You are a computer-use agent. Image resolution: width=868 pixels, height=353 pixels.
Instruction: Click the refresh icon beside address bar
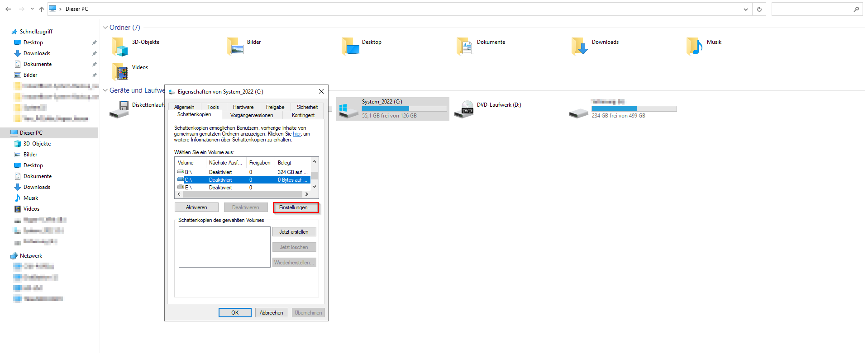pos(759,9)
